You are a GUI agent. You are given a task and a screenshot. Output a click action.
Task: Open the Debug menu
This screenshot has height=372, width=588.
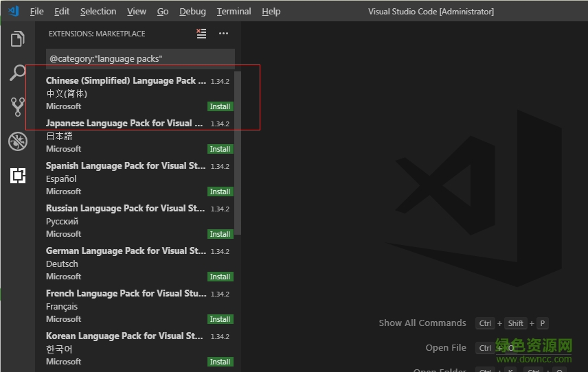pyautogui.click(x=192, y=12)
